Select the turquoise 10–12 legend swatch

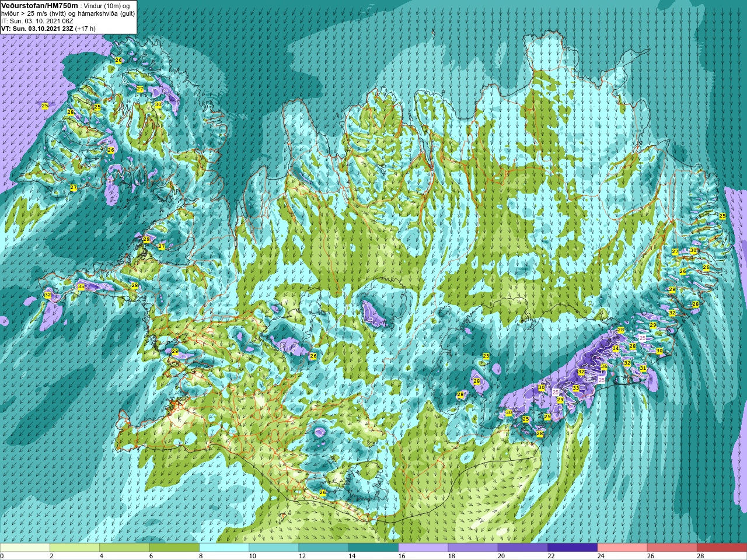274,548
